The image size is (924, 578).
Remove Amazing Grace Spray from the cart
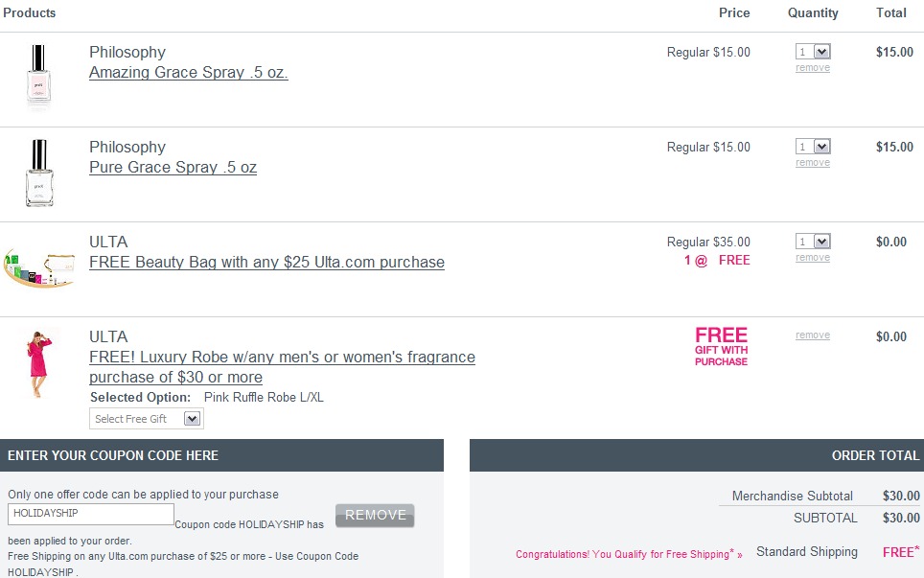coord(813,68)
